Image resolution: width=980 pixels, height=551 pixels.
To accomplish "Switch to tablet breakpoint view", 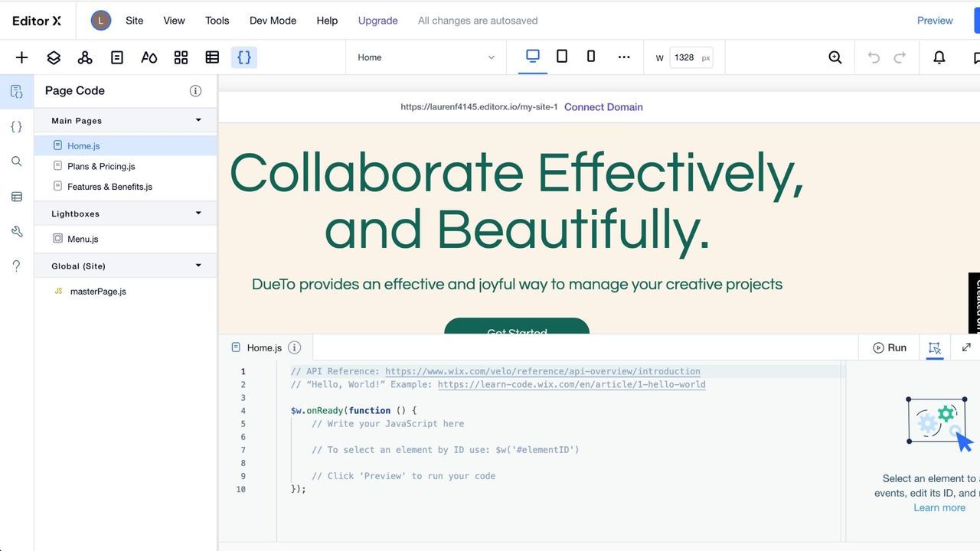I will pos(562,57).
